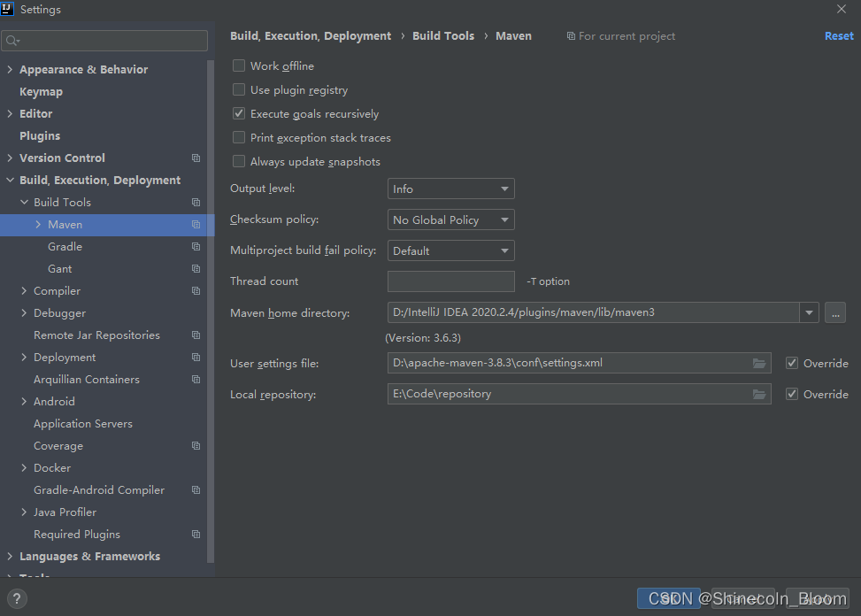Expand the Editor section arrow
861x616 pixels.
point(10,113)
